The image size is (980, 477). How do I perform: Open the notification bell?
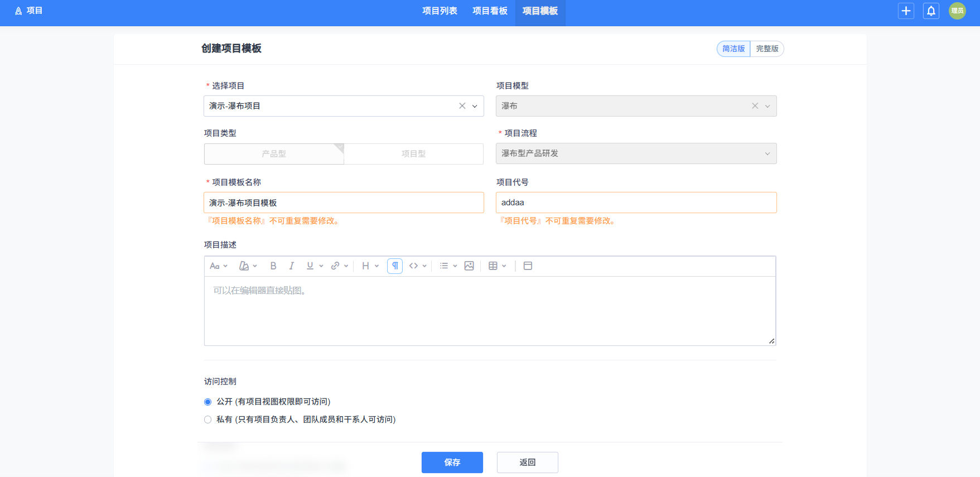coord(931,11)
